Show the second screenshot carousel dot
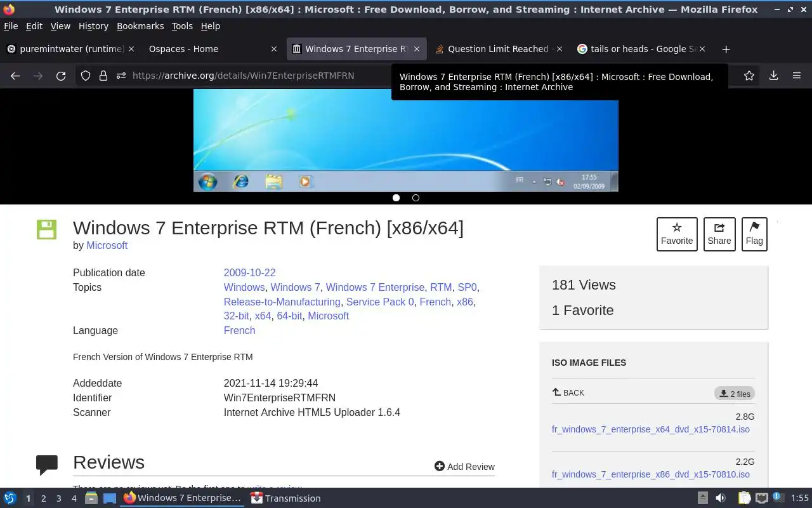The height and width of the screenshot is (508, 812). coord(416,197)
